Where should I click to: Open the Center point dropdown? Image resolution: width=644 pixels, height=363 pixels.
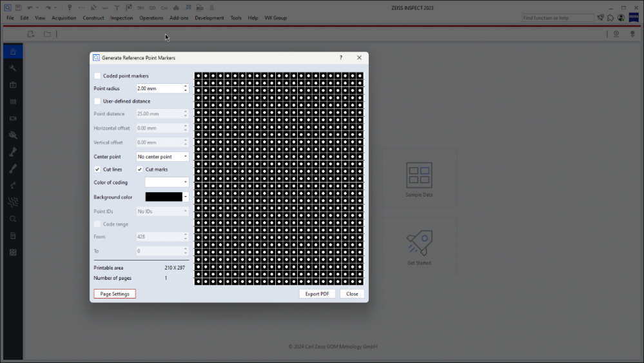point(162,157)
